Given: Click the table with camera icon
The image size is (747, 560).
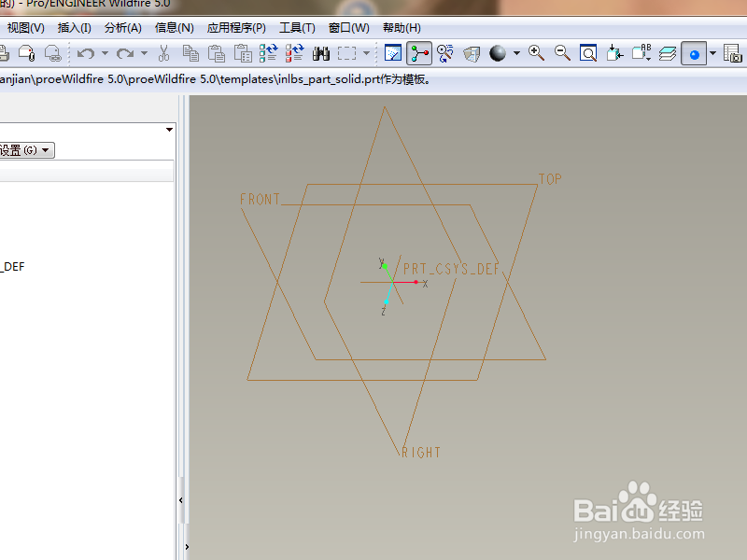Looking at the screenshot, I should [x=732, y=53].
